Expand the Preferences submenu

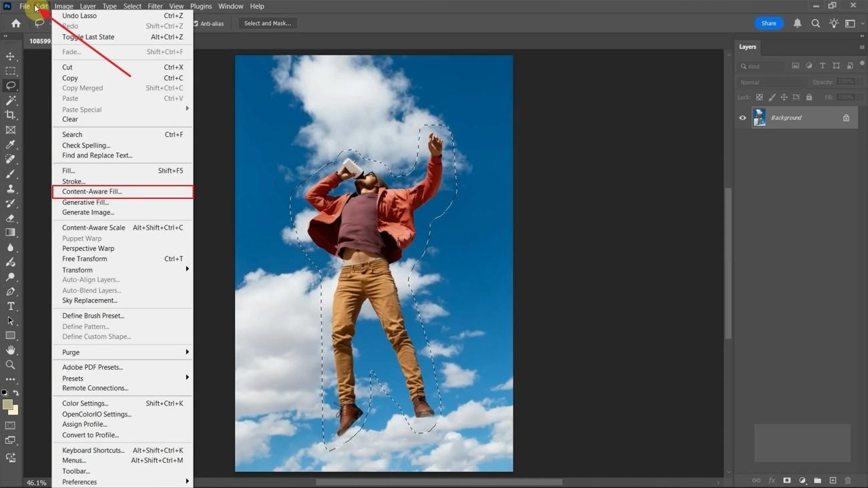pos(123,482)
